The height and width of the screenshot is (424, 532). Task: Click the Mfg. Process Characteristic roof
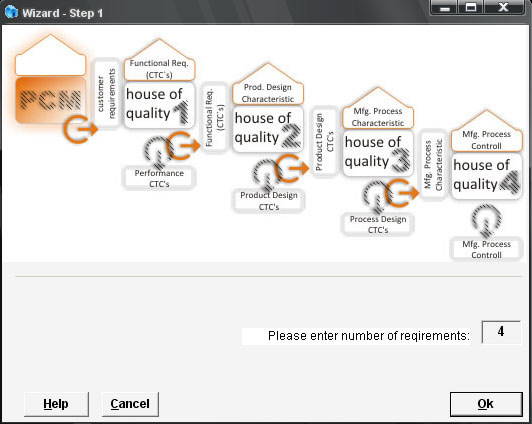[x=378, y=108]
